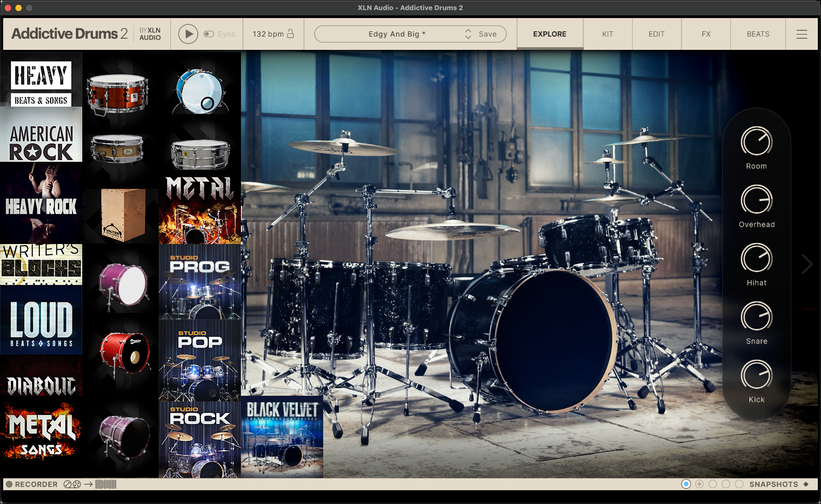Select the red Premier kick drum
Image resolution: width=821 pixels, height=504 pixels.
pos(125,354)
